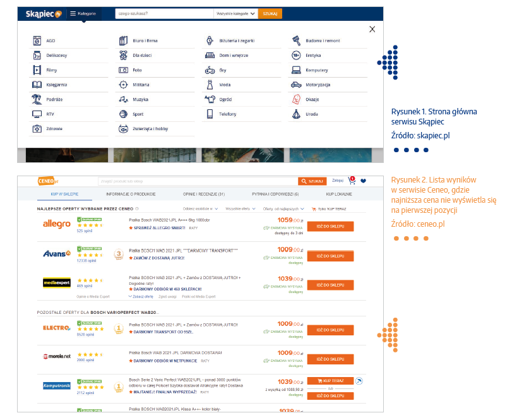Click the Dla dzieci teddy bear icon

pyautogui.click(x=123, y=56)
